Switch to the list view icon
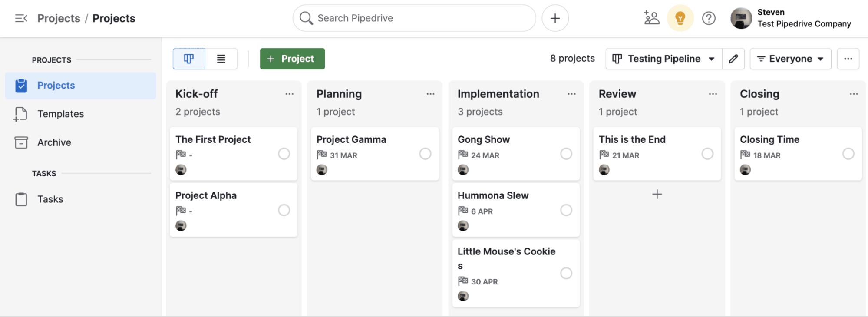 coord(221,59)
